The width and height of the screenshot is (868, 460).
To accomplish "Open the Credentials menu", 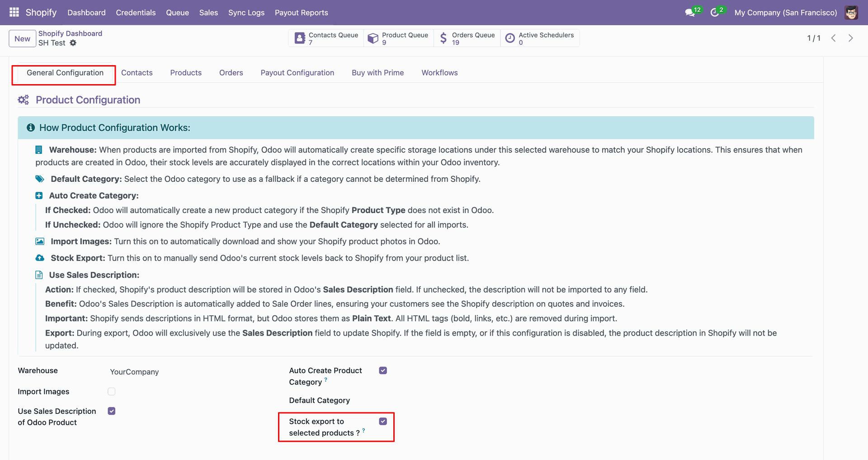I will click(136, 13).
